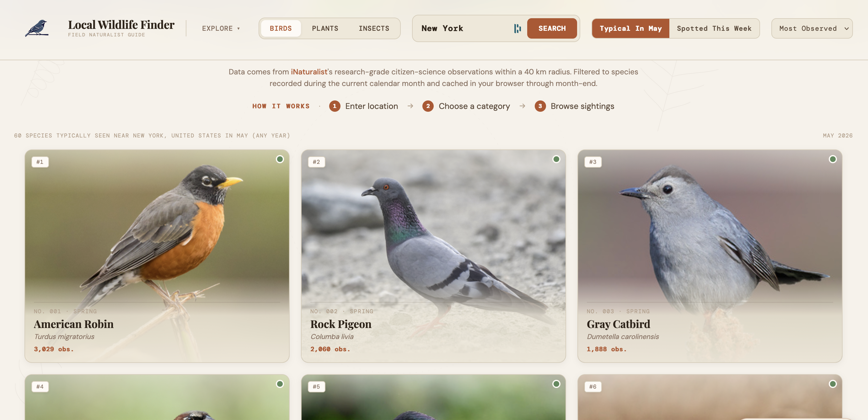The image size is (868, 420).
Task: Select the Spotted This Week filter
Action: [x=714, y=28]
